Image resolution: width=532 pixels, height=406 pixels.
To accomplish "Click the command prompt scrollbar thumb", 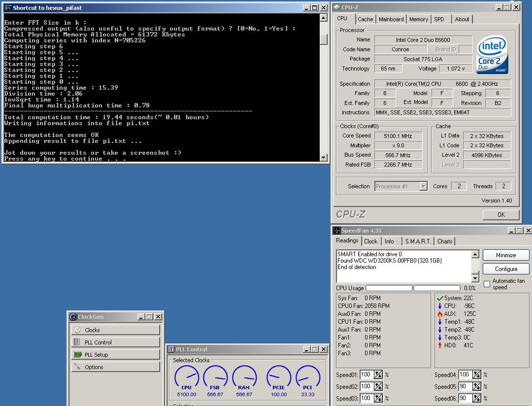I will pos(324,39).
